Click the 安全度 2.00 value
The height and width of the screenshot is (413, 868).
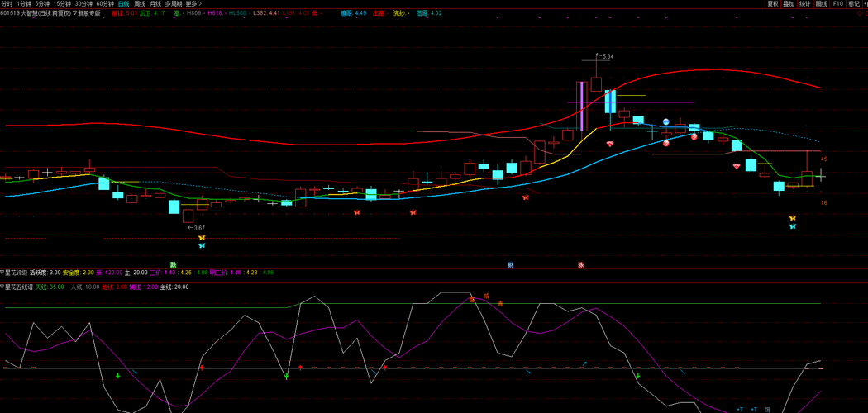pos(78,273)
